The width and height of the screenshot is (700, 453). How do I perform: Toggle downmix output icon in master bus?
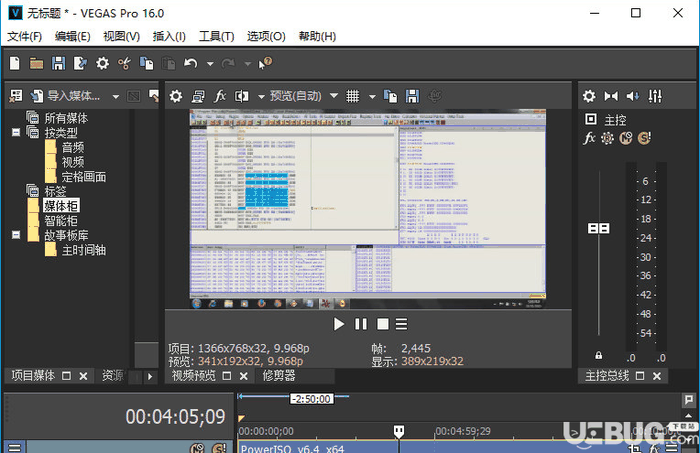[x=611, y=96]
